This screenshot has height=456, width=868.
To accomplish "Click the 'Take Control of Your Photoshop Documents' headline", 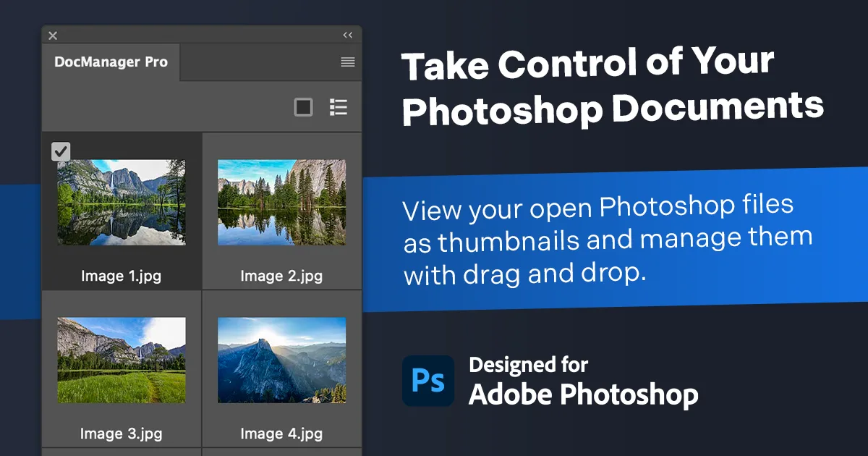I will (x=613, y=88).
